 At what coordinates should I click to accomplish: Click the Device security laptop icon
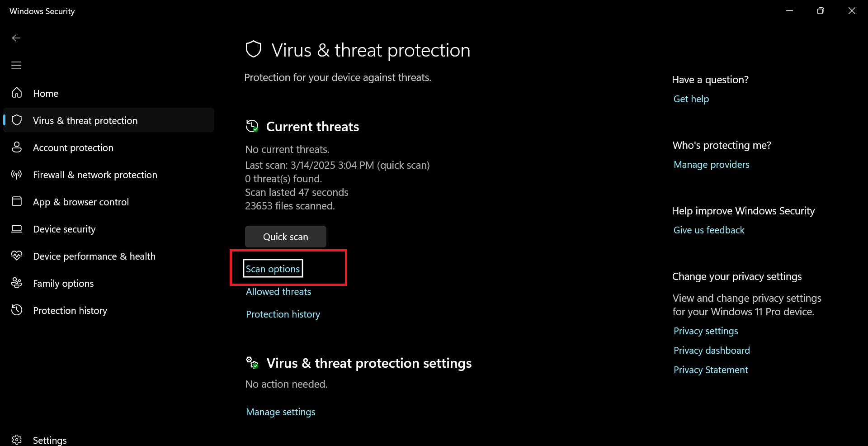pyautogui.click(x=17, y=229)
